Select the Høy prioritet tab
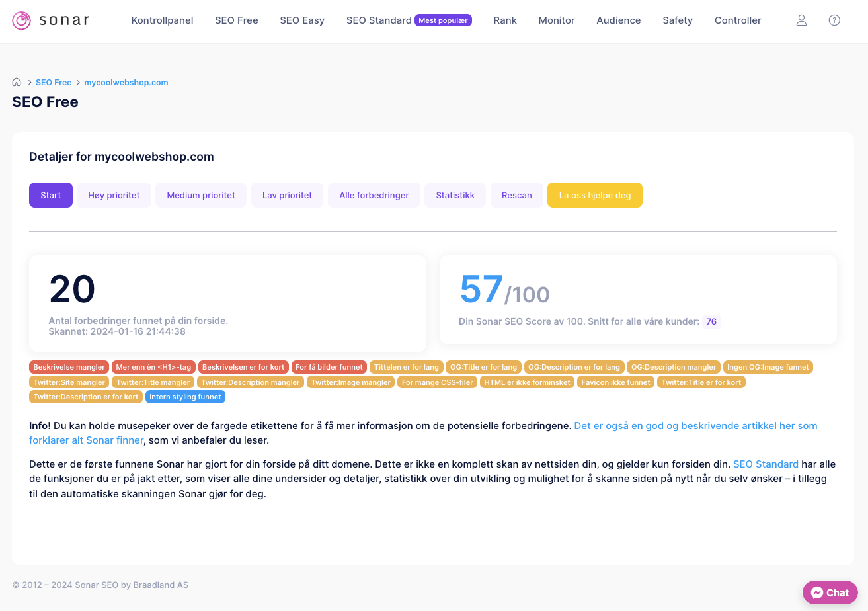 pos(114,195)
